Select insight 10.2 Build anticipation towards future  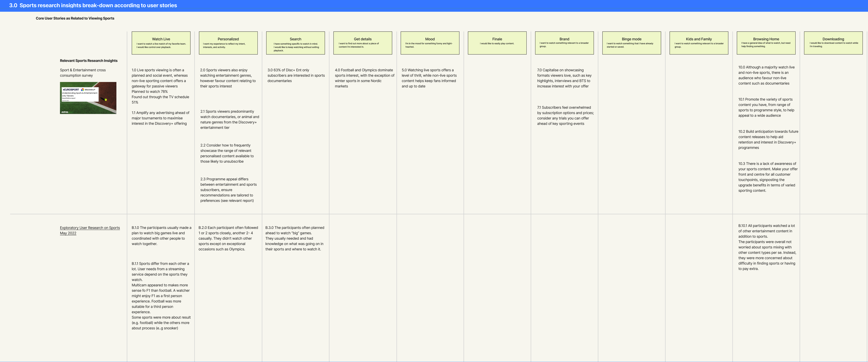(x=768, y=140)
